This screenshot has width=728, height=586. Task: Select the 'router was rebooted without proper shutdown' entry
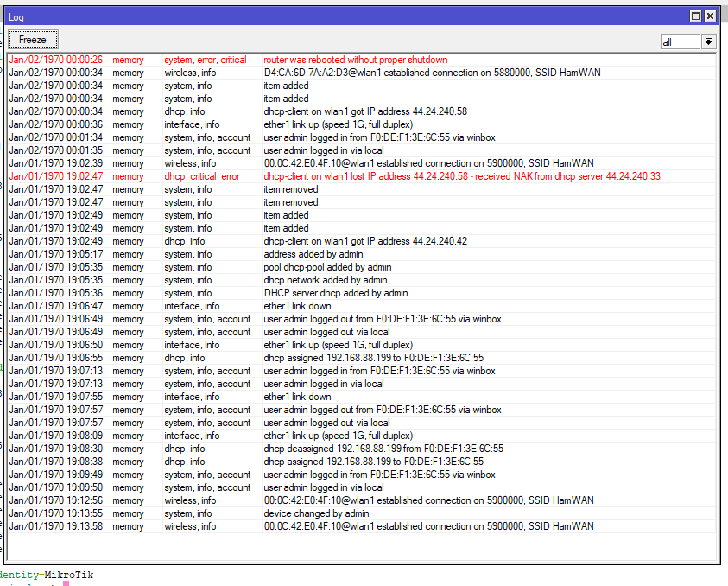pyautogui.click(x=355, y=60)
